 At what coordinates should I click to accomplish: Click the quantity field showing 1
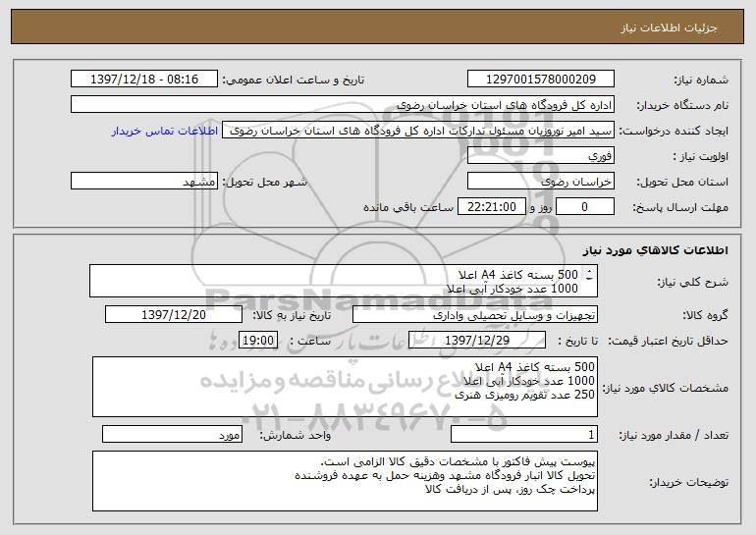[x=524, y=434]
